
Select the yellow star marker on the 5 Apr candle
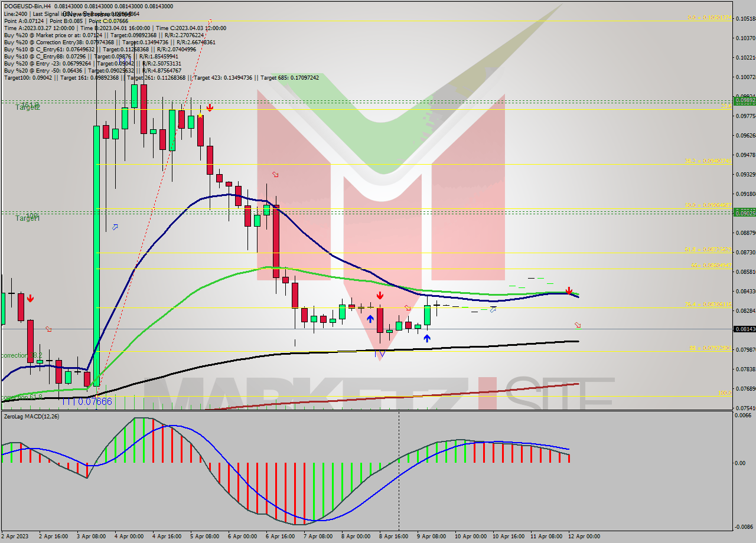pyautogui.click(x=201, y=115)
